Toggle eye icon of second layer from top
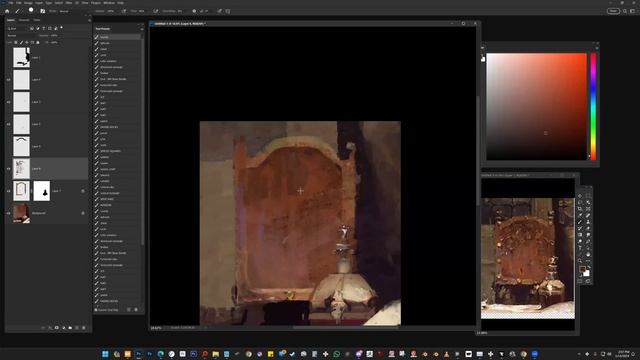Image resolution: width=640 pixels, height=360 pixels. pos(9,80)
